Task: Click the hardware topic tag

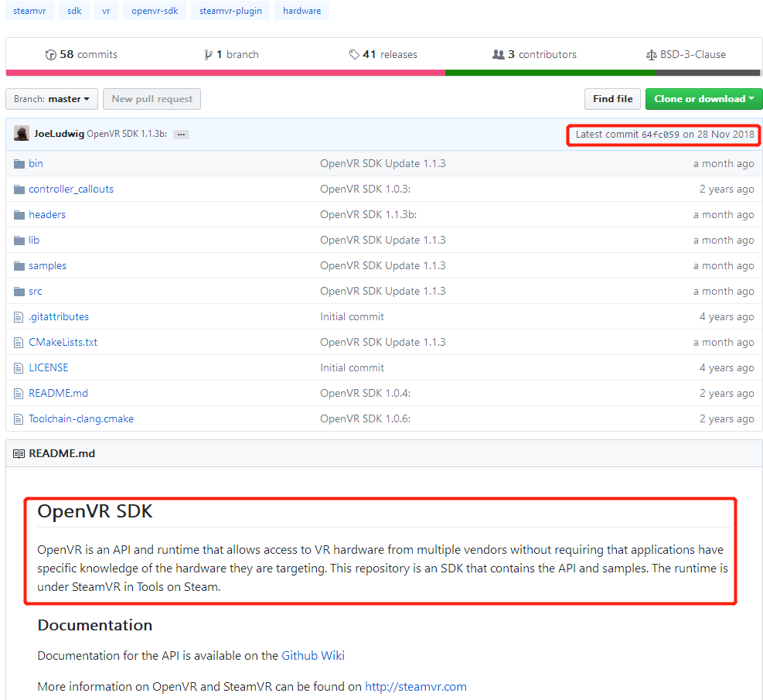Action: coord(301,11)
